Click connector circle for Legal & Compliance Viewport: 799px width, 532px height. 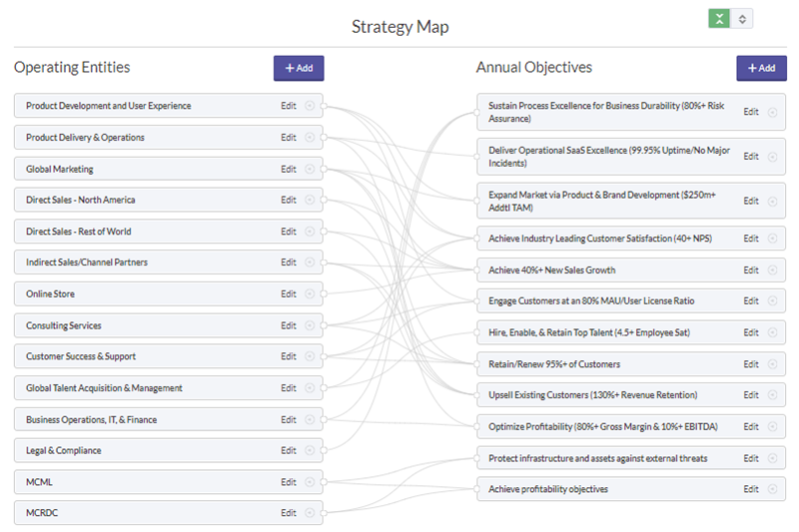310,450
